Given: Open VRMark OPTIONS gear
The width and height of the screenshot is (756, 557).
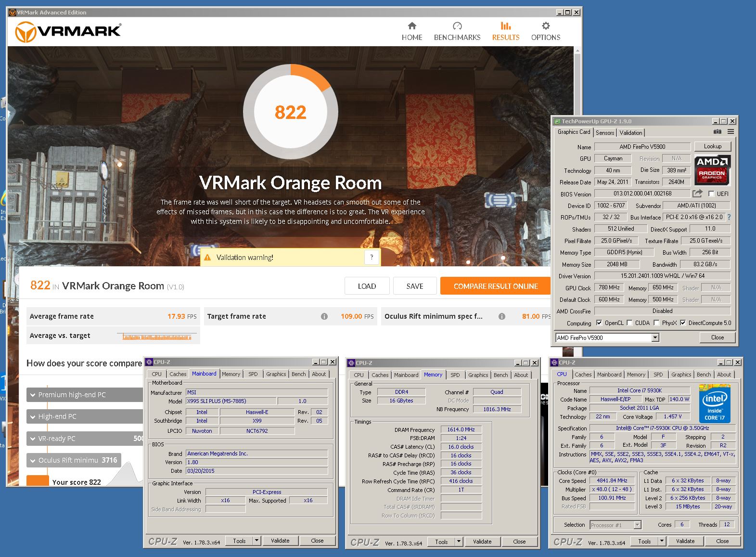Looking at the screenshot, I should pos(546,31).
